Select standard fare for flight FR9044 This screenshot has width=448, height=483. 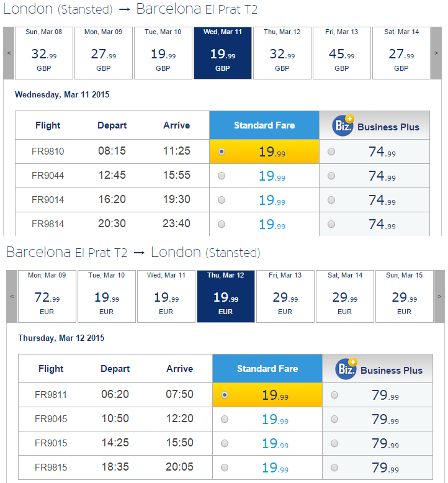coord(222,176)
